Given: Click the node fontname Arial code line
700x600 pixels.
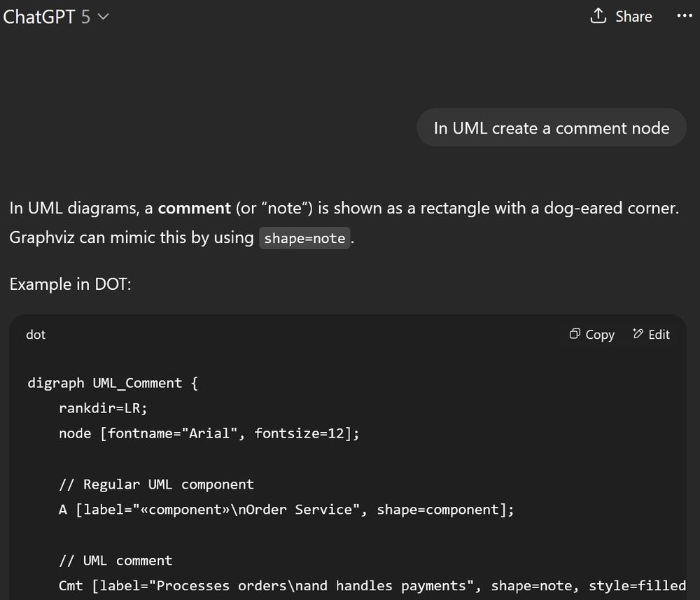Looking at the screenshot, I should [209, 433].
